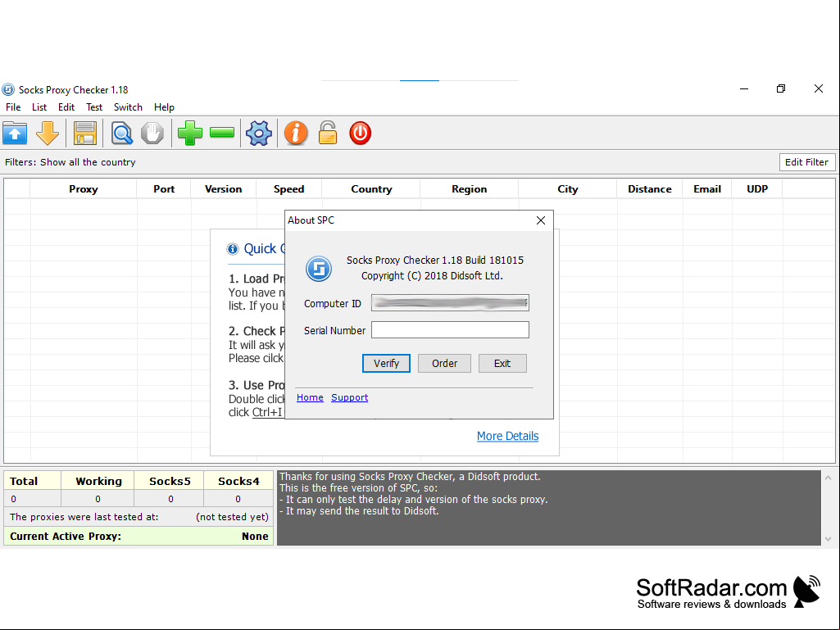Sort by the City column header

coord(568,189)
